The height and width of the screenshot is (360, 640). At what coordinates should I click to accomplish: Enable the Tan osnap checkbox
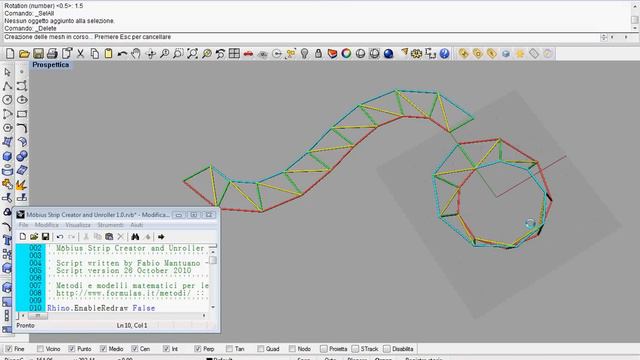(229, 349)
